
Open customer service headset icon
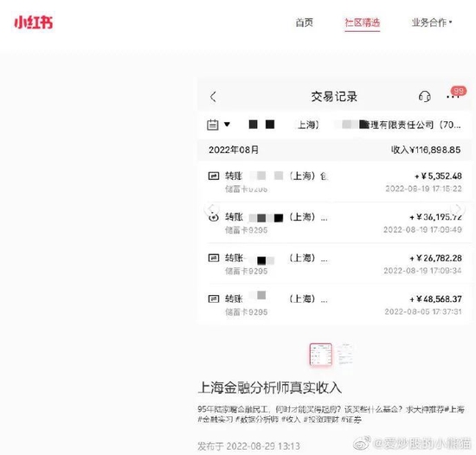[x=424, y=97]
